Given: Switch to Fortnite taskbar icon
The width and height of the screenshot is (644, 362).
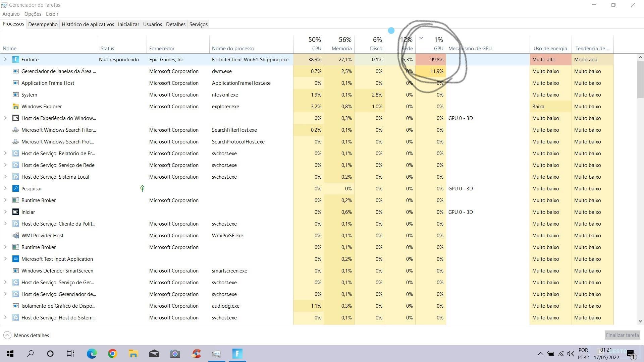Looking at the screenshot, I should point(237,354).
